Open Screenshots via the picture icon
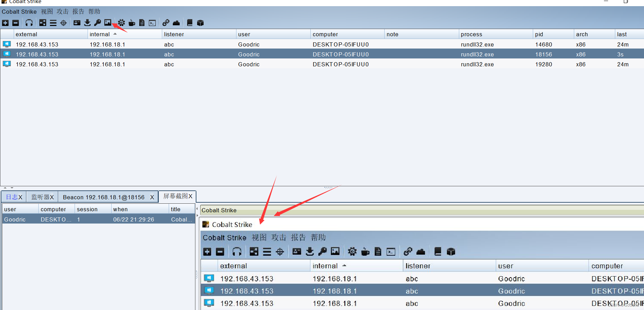 [108, 23]
